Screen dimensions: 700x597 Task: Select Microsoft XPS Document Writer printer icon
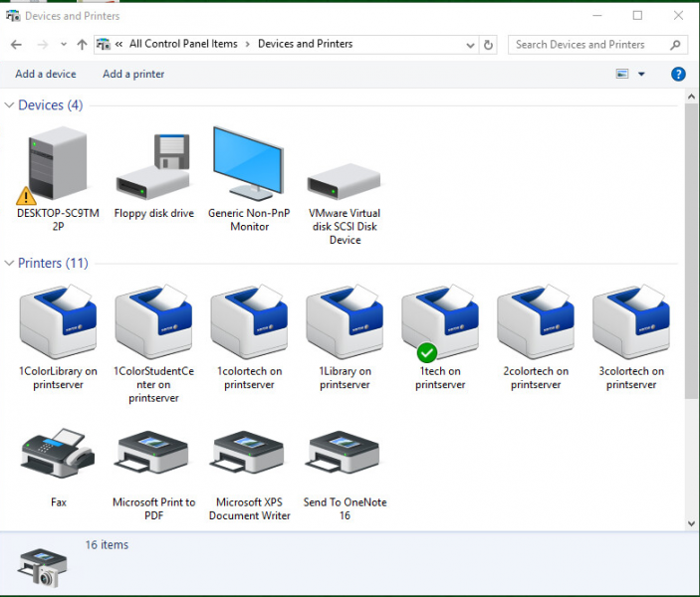(248, 453)
